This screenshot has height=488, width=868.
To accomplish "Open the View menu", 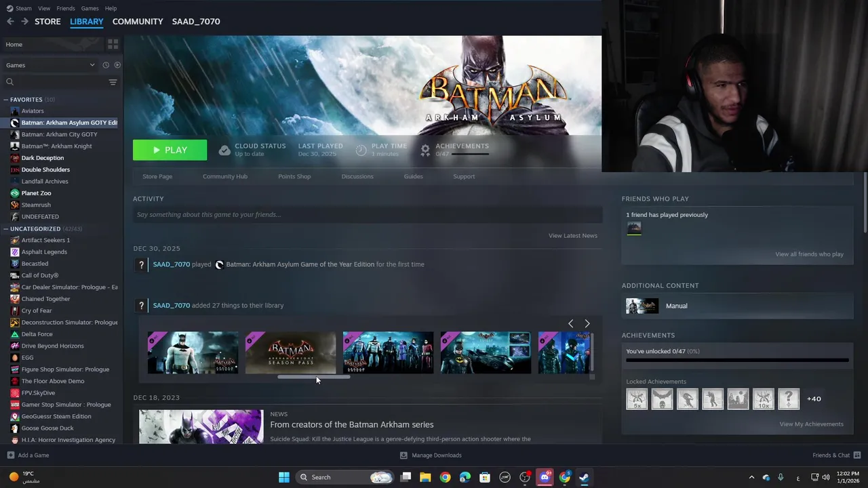I will coord(44,8).
